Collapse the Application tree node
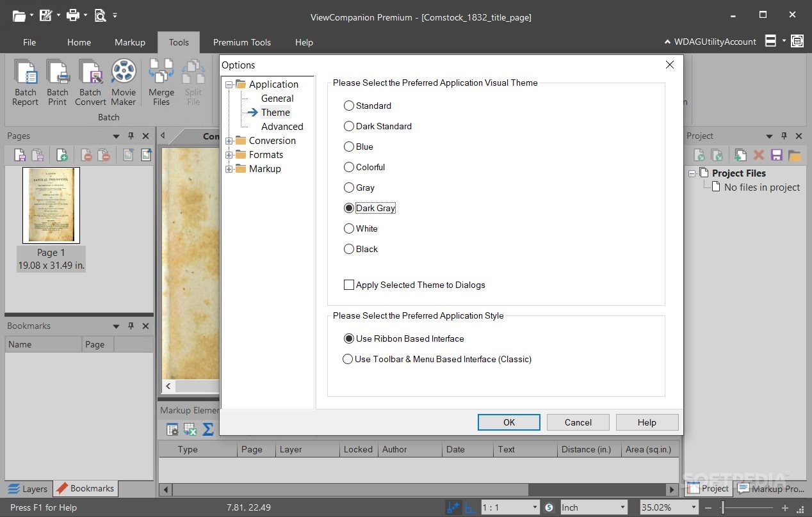812x517 pixels. [229, 84]
